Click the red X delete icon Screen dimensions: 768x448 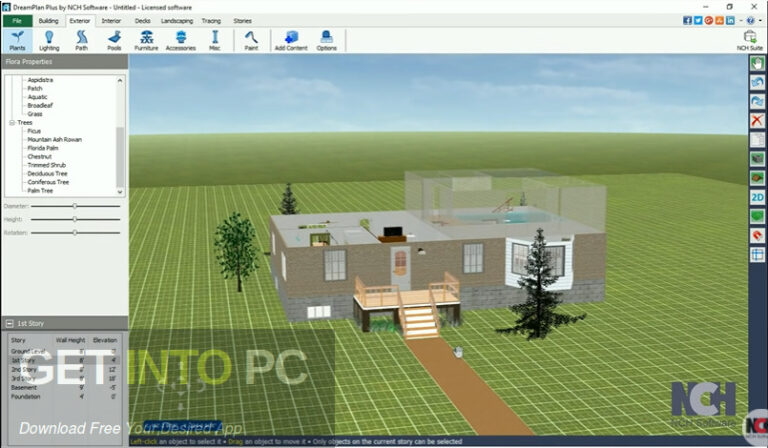coord(757,120)
